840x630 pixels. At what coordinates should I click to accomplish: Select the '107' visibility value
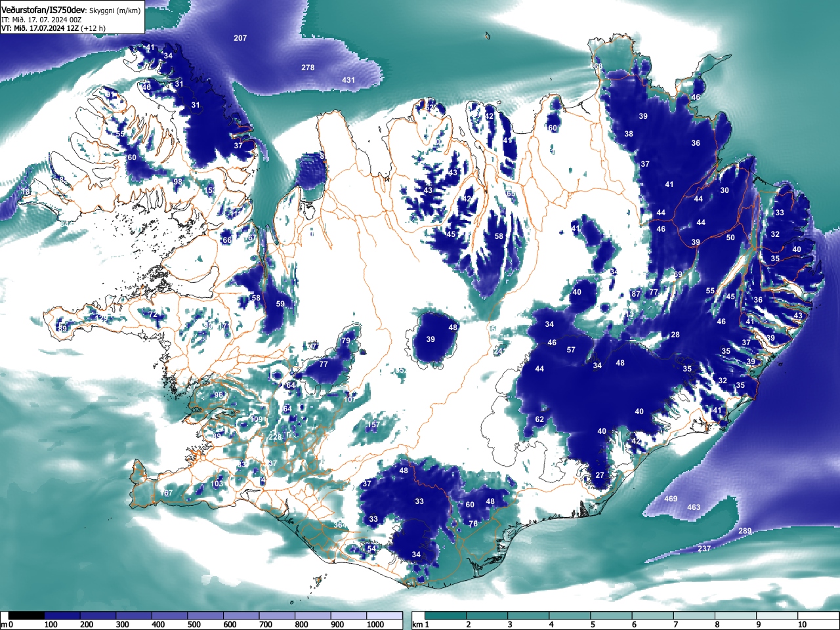351,399
